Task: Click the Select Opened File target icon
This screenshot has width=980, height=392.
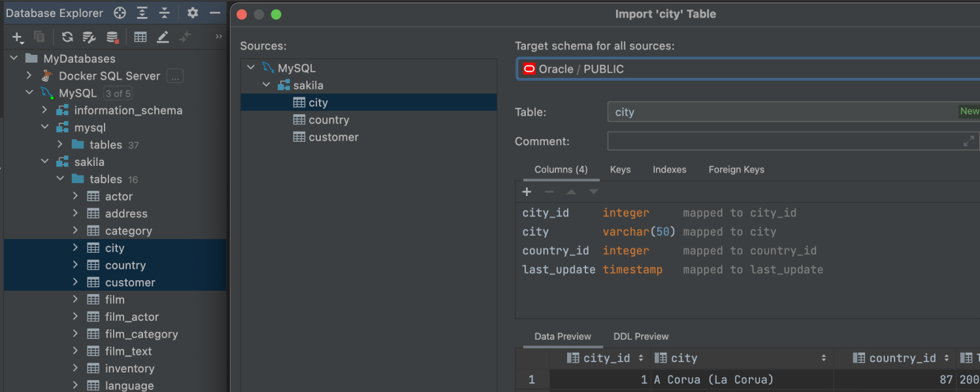Action: 120,13
